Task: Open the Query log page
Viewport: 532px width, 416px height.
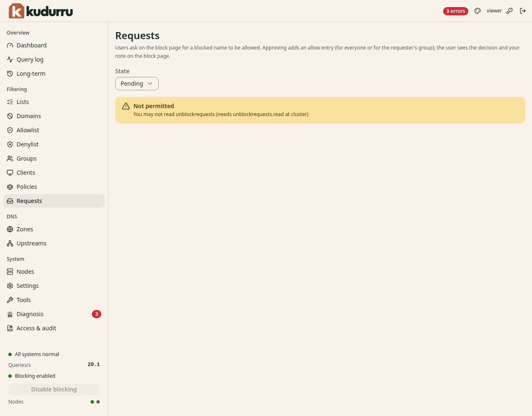Action: pyautogui.click(x=54, y=59)
